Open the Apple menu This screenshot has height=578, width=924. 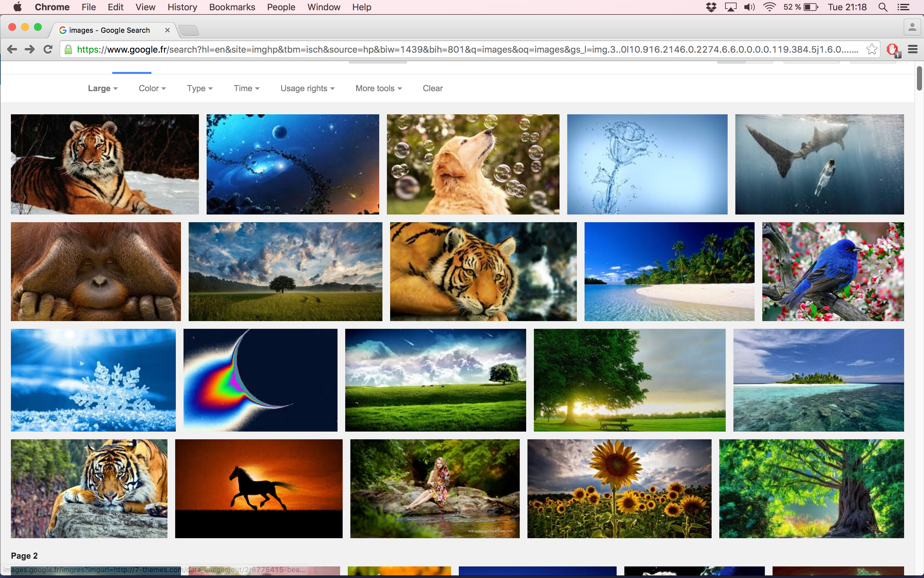point(18,7)
